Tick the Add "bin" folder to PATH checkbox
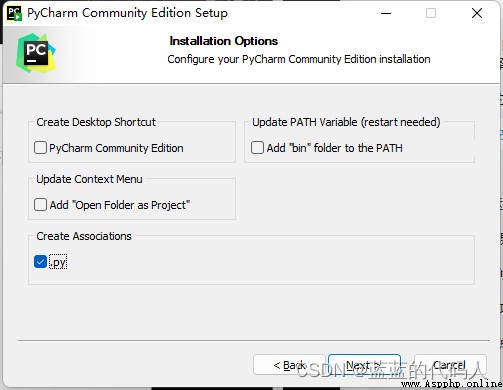 pyautogui.click(x=257, y=147)
